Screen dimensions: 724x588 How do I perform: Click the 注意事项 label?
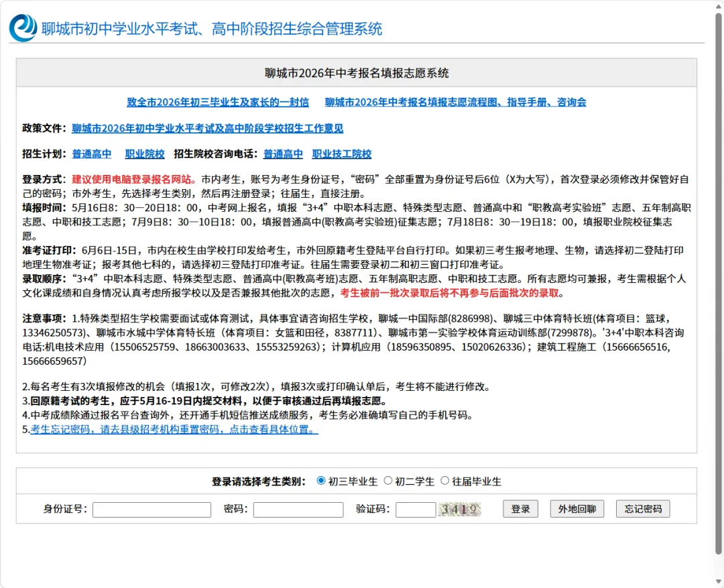(44, 318)
